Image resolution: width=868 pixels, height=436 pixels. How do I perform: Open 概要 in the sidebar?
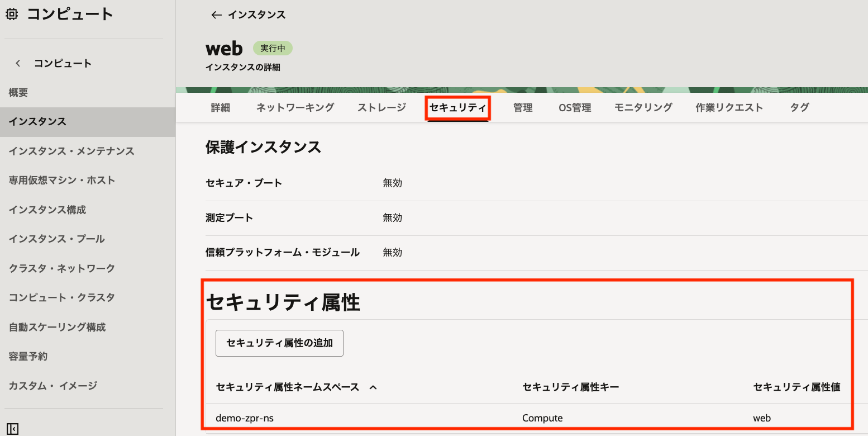[18, 93]
